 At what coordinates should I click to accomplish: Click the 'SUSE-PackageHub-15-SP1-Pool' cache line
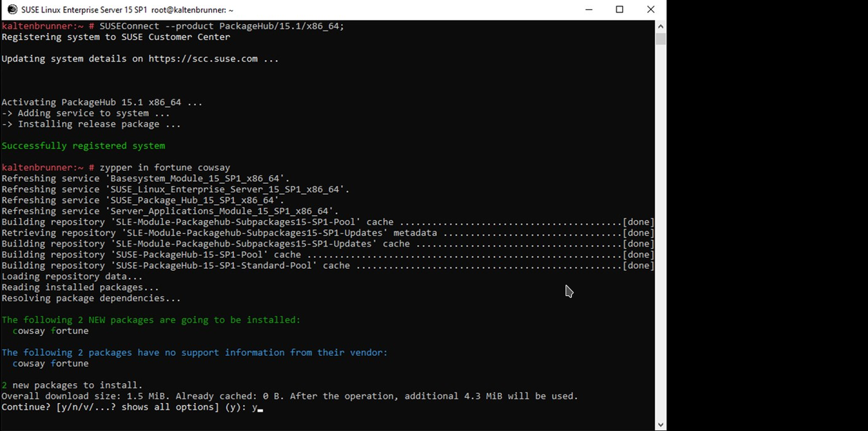click(x=327, y=254)
